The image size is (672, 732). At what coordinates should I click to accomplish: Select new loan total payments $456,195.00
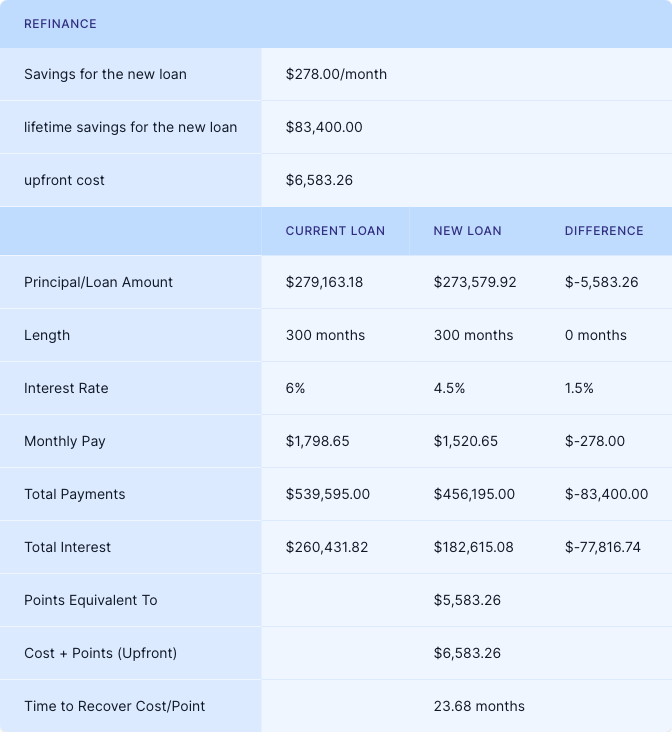474,494
